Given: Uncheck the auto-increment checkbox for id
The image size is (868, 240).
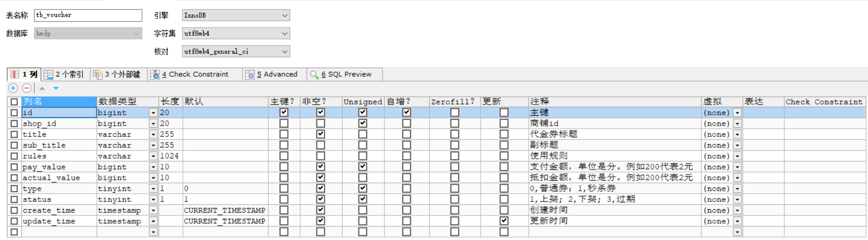Looking at the screenshot, I should [x=407, y=112].
